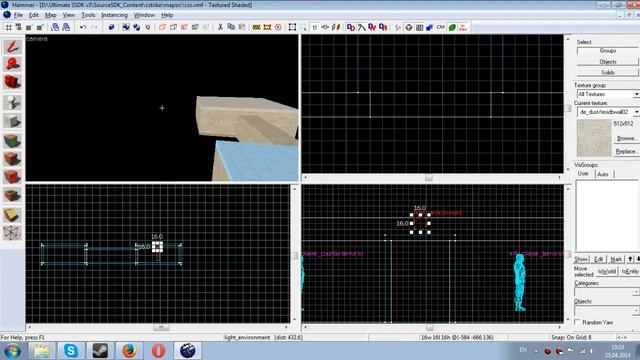Open the Objects dropdown
Screen dimensions: 640x360
[x=607, y=311]
